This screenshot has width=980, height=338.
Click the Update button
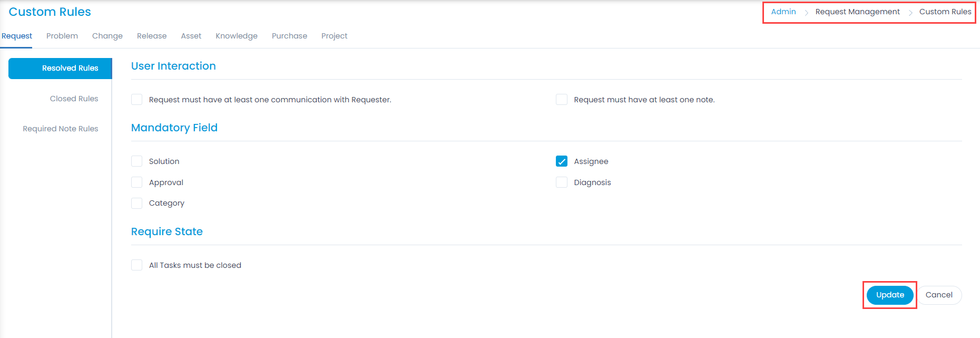pos(890,295)
